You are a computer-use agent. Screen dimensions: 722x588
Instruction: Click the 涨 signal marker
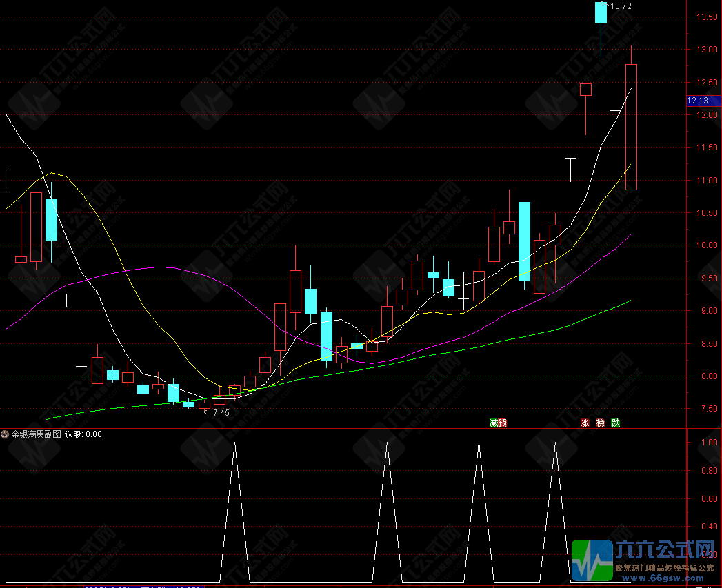pyautogui.click(x=585, y=423)
